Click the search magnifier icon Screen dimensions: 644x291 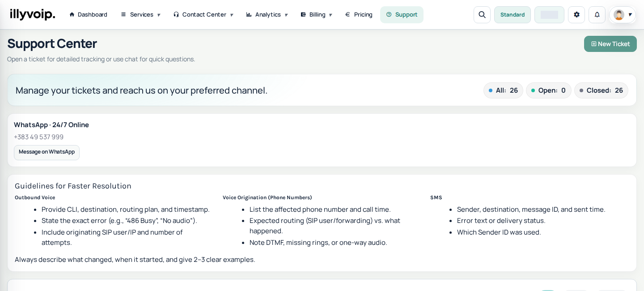(482, 15)
